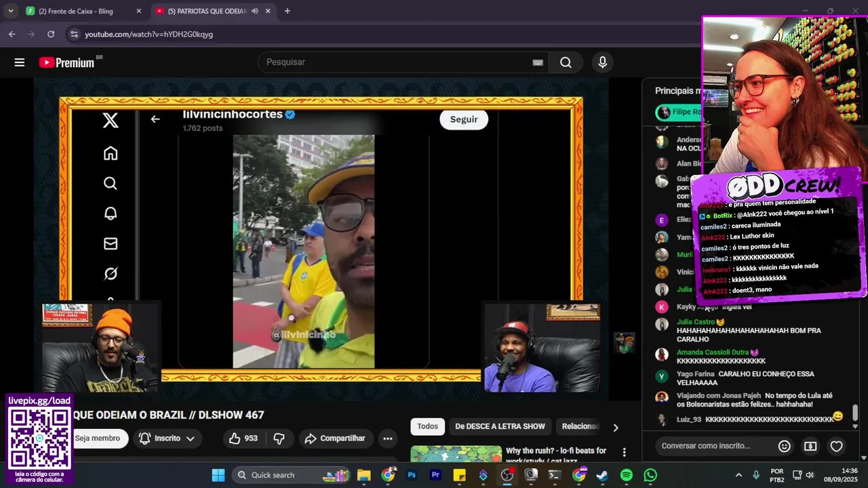Viewport: 868px width, 488px height.
Task: Open WhatsApp from the taskbar
Action: click(x=650, y=475)
